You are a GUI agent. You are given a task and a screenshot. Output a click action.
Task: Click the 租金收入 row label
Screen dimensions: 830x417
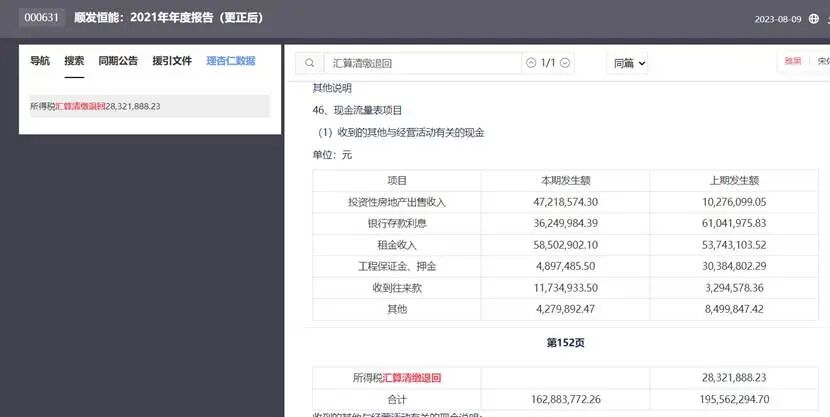pyautogui.click(x=397, y=245)
